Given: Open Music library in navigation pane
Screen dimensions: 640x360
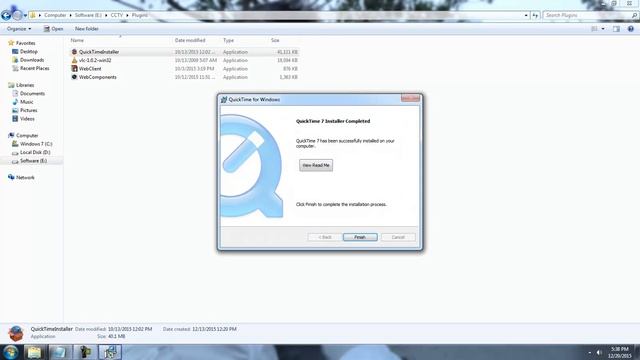Looking at the screenshot, I should [27, 102].
